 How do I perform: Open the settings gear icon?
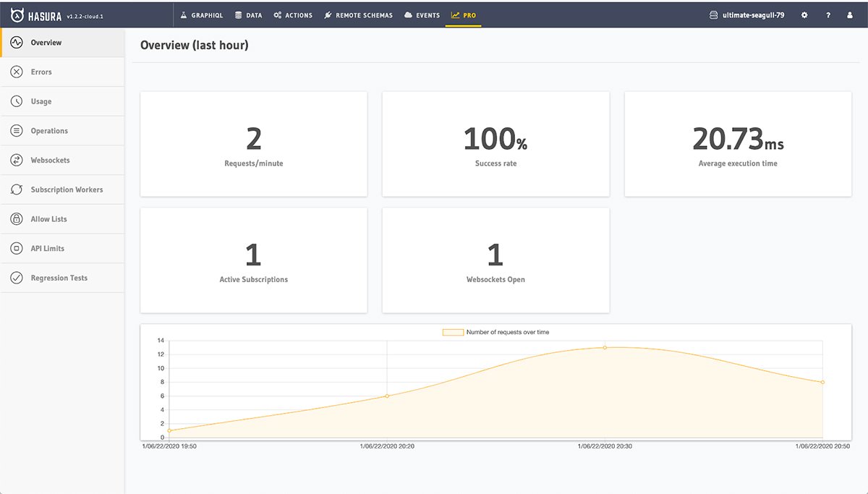[804, 14]
